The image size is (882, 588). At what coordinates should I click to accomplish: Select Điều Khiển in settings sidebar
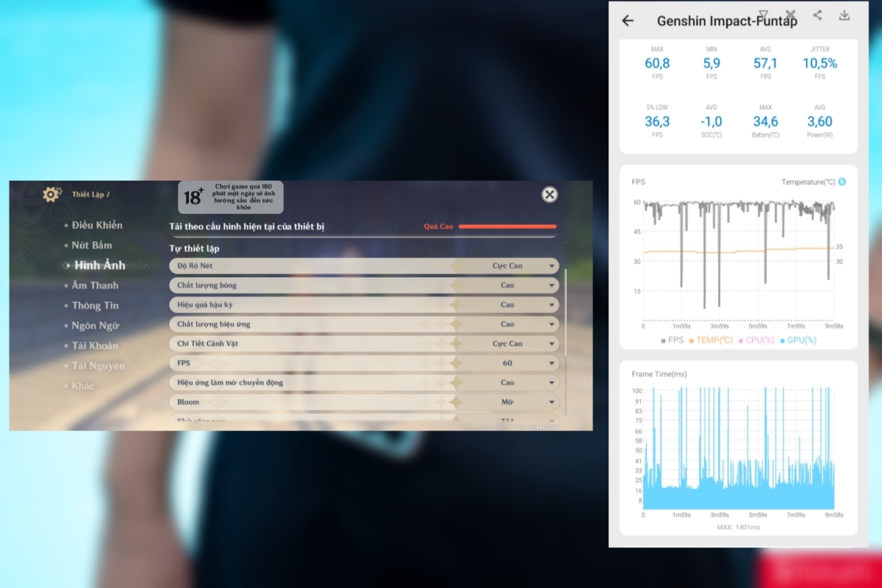[97, 225]
